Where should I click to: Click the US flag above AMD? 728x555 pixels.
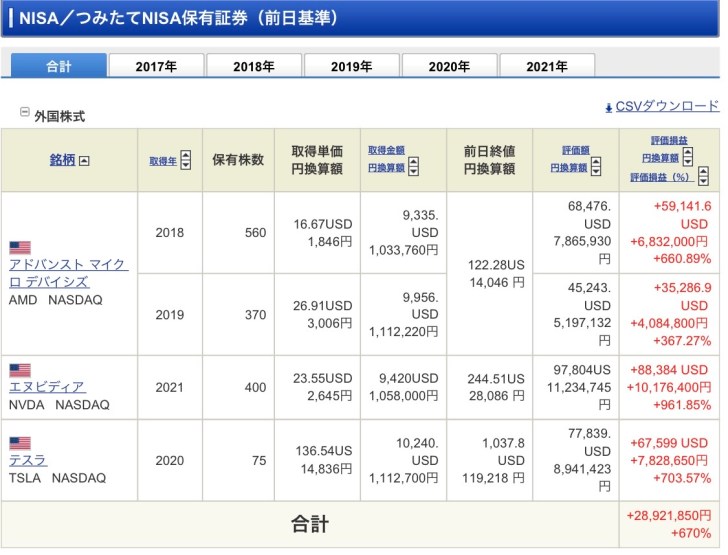(19, 247)
